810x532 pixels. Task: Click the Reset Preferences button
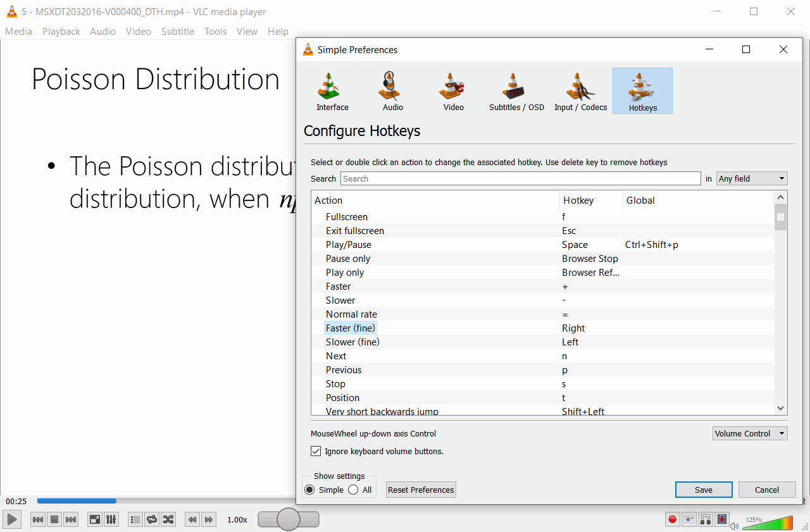(x=421, y=490)
